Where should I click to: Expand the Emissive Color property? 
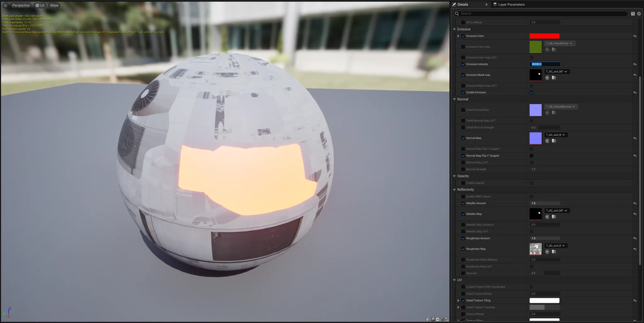(x=458, y=36)
